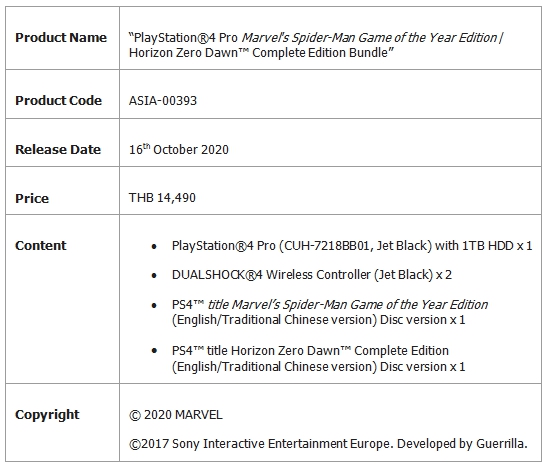Click the Product Name row label
The height and width of the screenshot is (465, 546).
coord(61,38)
